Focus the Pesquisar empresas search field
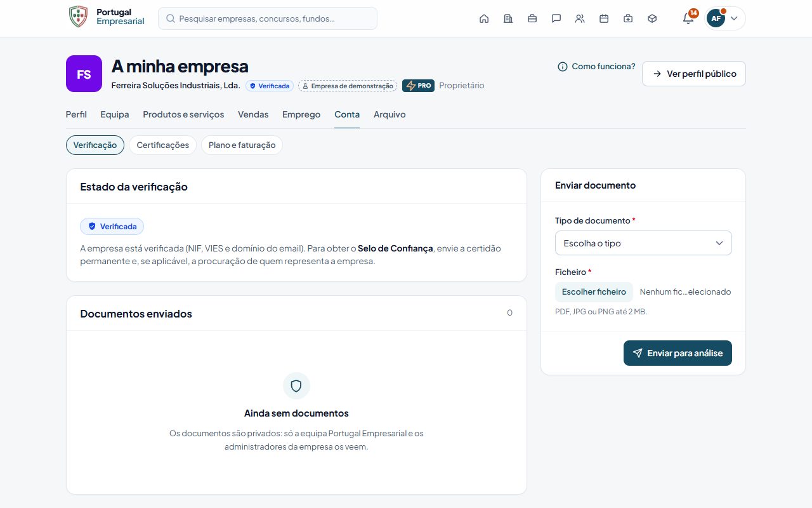This screenshot has height=508, width=812. point(268,18)
